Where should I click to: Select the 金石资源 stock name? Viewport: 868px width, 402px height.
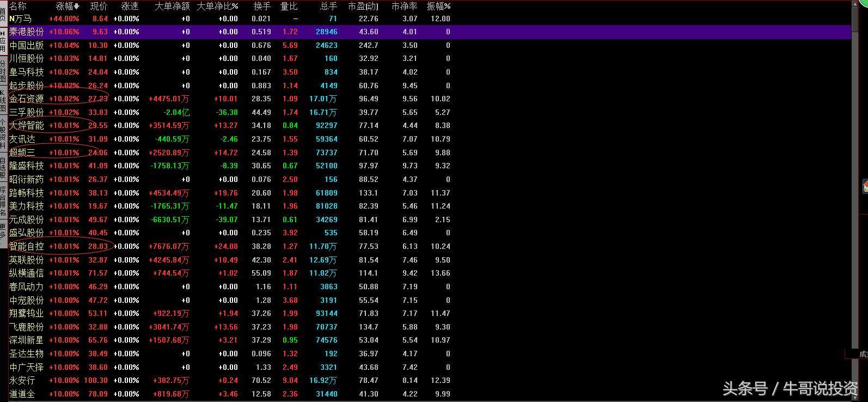(26, 99)
